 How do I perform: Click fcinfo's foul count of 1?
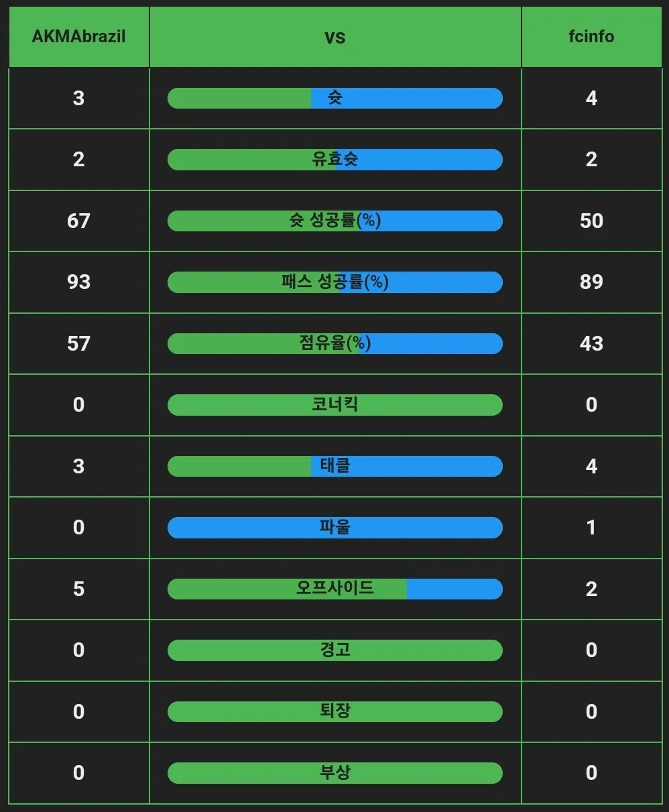point(591,528)
